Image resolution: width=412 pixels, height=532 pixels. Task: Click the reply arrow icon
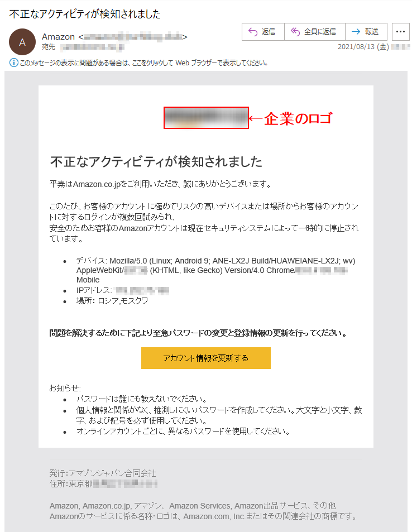pyautogui.click(x=253, y=32)
